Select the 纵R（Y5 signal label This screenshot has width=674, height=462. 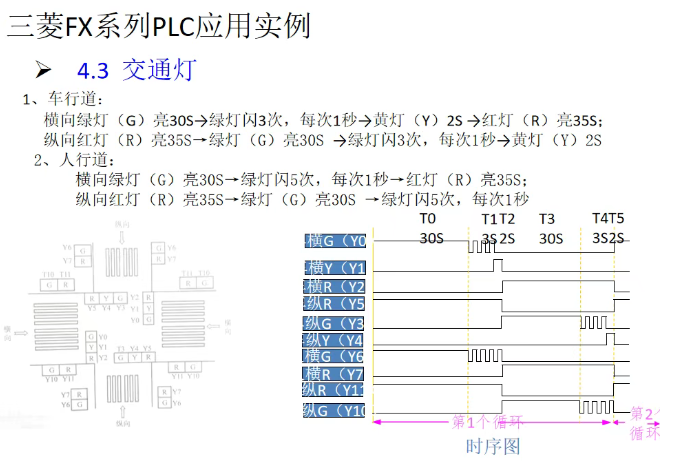(x=334, y=303)
